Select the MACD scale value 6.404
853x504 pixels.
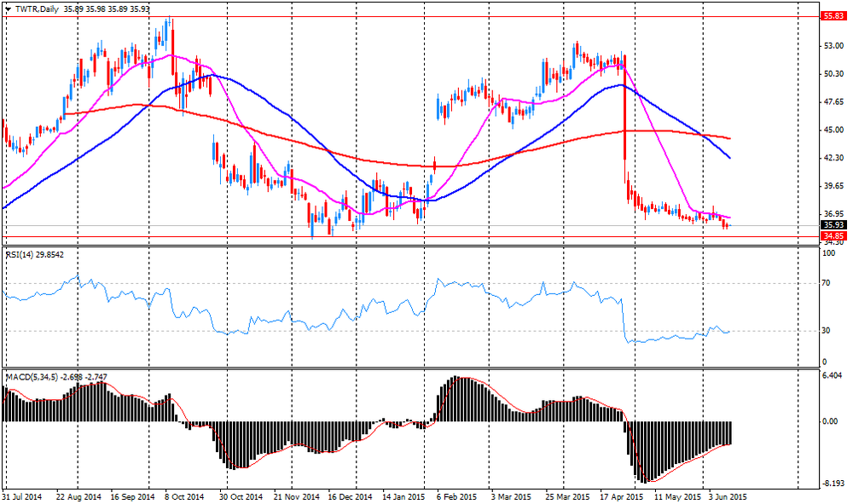point(833,375)
